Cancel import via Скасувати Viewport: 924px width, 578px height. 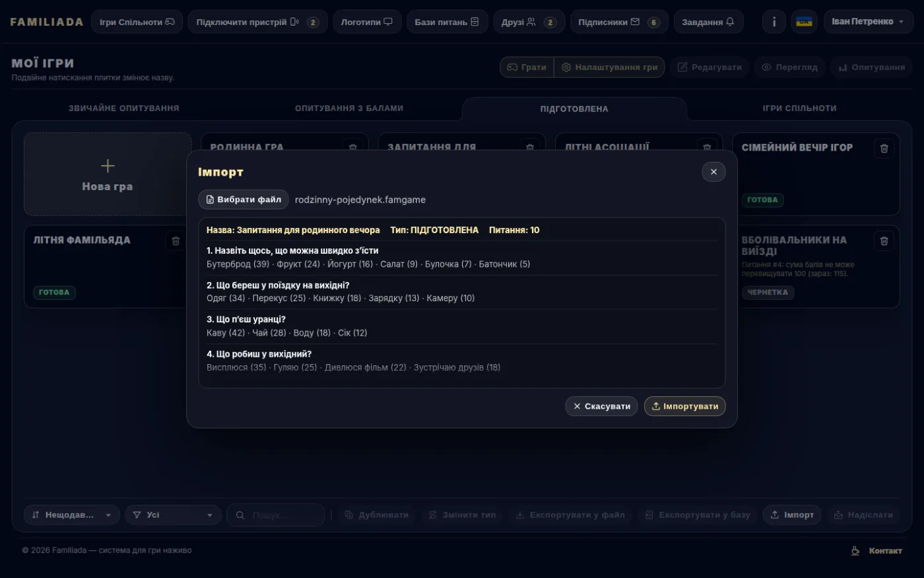click(601, 406)
